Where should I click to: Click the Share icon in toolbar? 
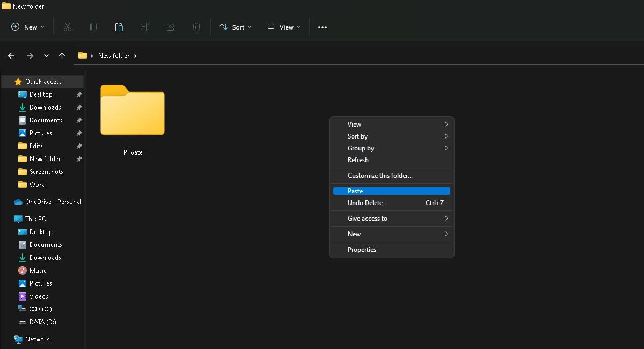click(x=171, y=27)
